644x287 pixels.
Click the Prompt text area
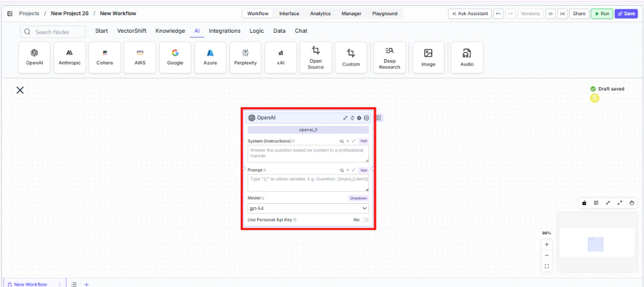tap(308, 183)
